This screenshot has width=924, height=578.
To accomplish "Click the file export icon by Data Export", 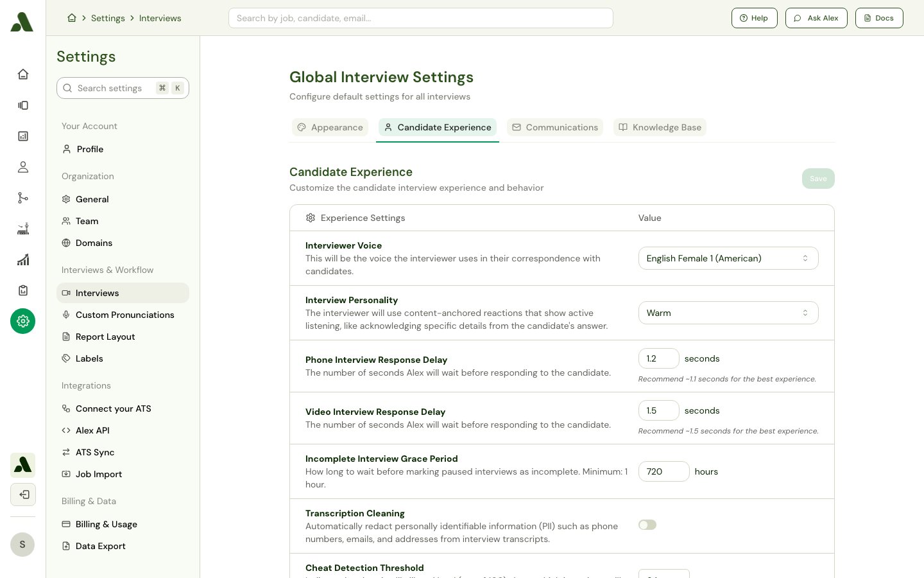I will point(66,546).
